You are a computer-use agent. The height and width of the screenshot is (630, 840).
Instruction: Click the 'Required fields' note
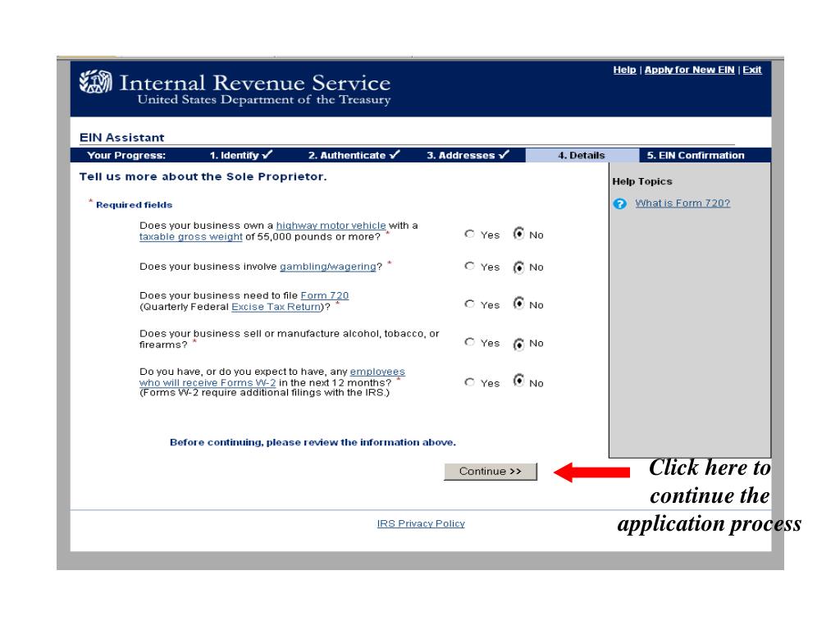coord(134,204)
